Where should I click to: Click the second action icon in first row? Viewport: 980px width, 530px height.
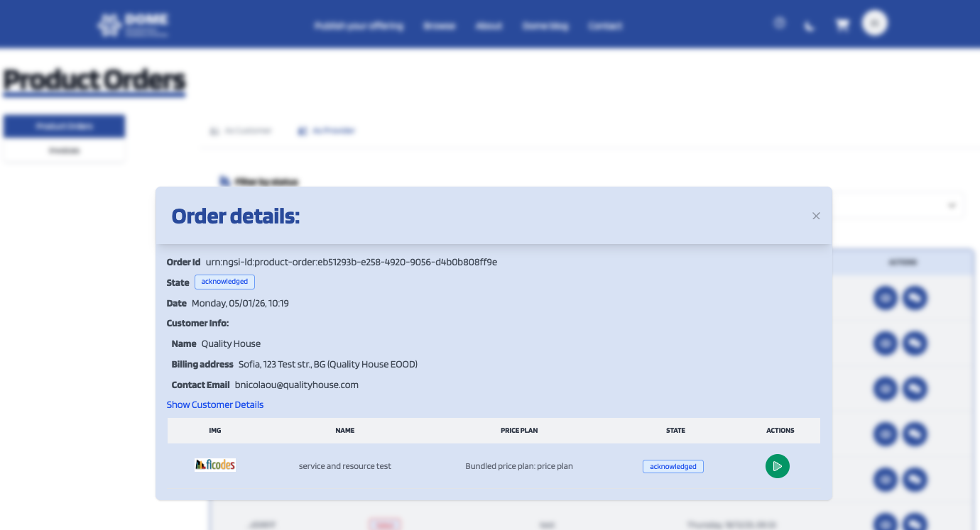pyautogui.click(x=915, y=298)
